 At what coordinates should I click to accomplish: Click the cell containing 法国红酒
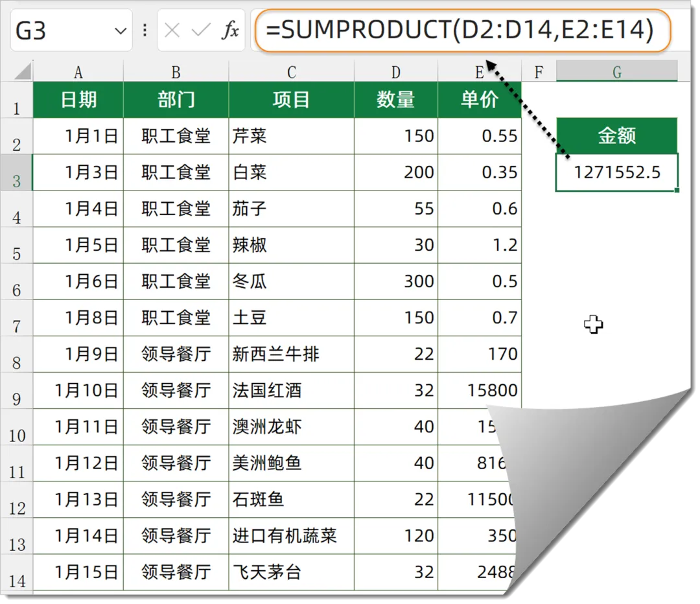click(291, 391)
